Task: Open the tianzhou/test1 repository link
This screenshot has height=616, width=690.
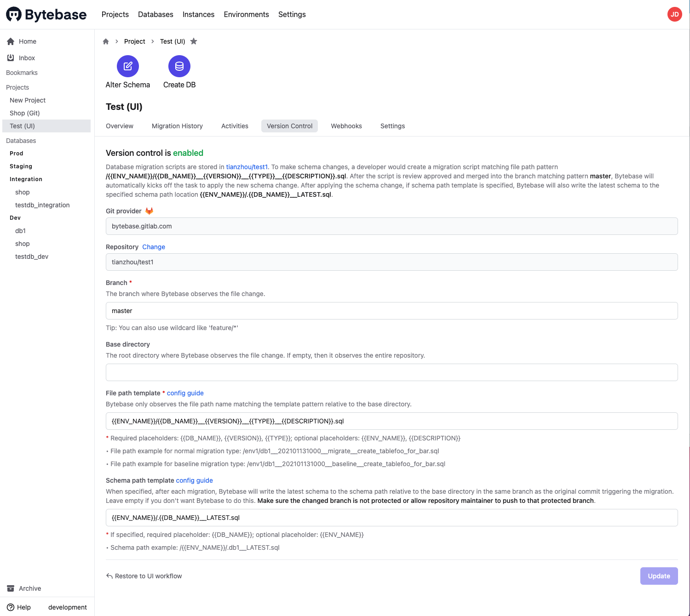Action: [247, 167]
